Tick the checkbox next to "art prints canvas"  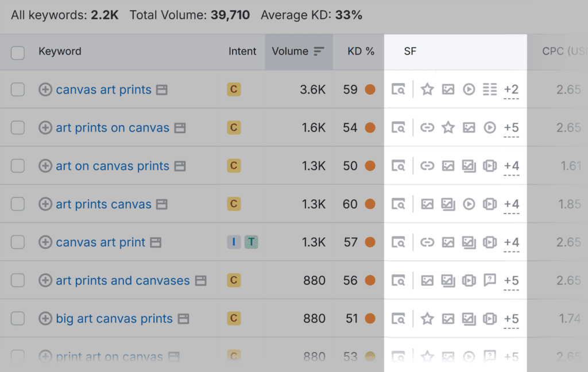pyautogui.click(x=18, y=204)
